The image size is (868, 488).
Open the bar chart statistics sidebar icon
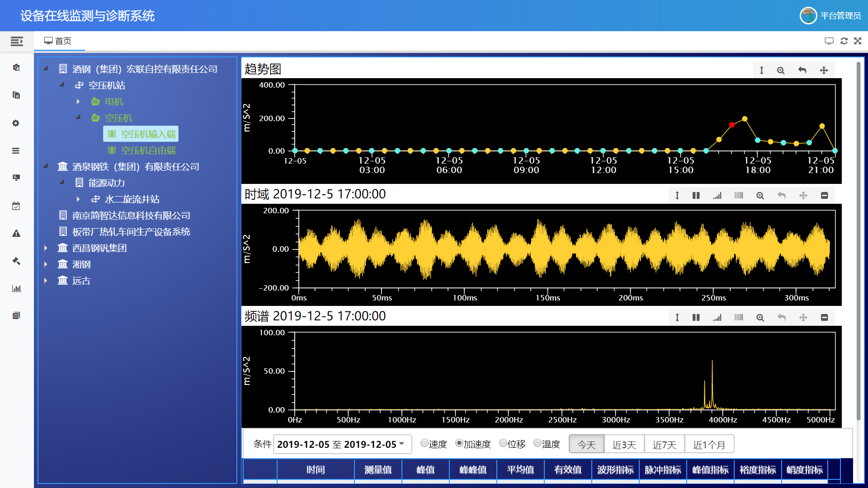pyautogui.click(x=16, y=288)
